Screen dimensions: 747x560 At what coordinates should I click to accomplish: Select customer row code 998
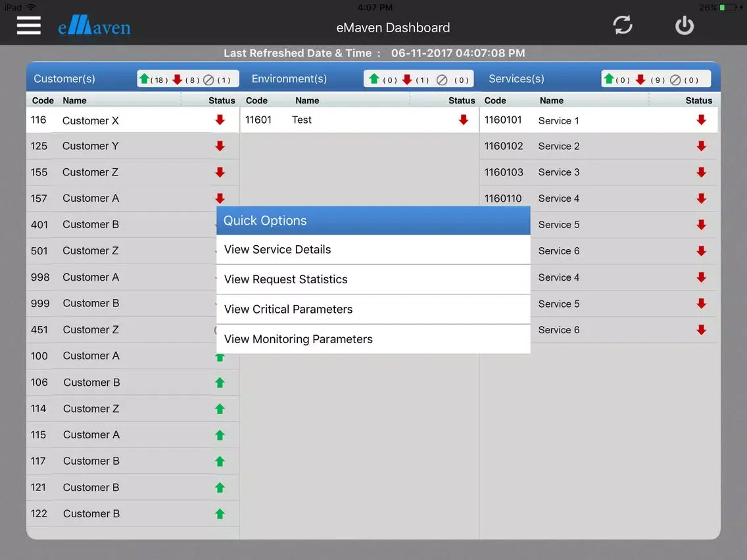(122, 277)
